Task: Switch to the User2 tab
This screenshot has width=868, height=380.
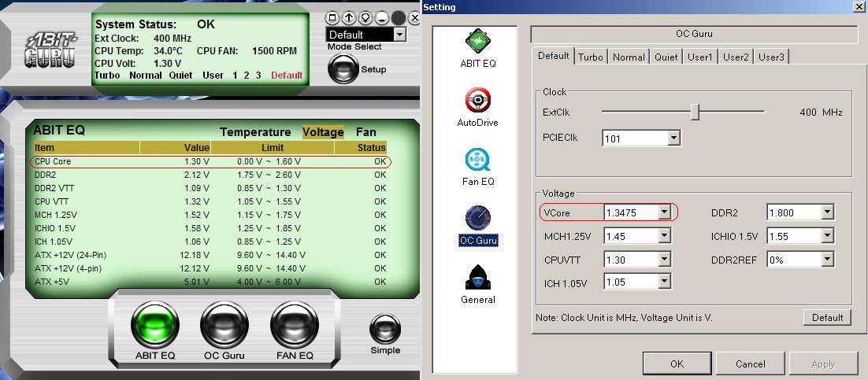Action: point(736,57)
